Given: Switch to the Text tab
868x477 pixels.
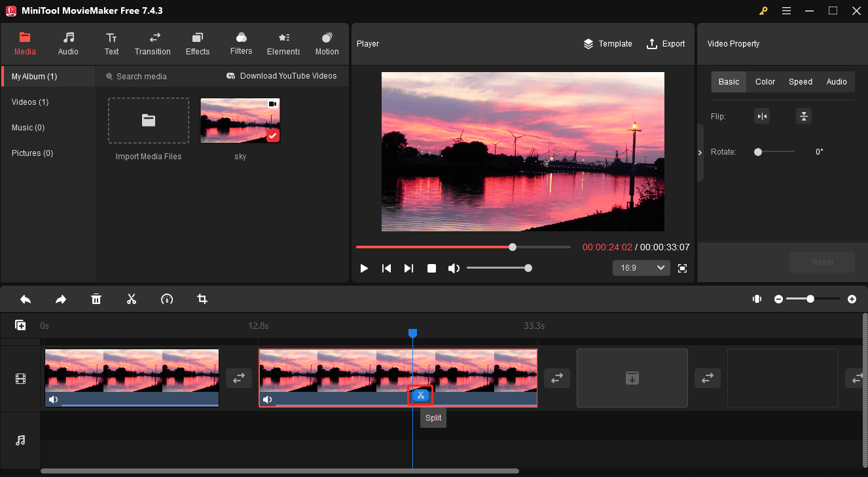Looking at the screenshot, I should coord(111,44).
